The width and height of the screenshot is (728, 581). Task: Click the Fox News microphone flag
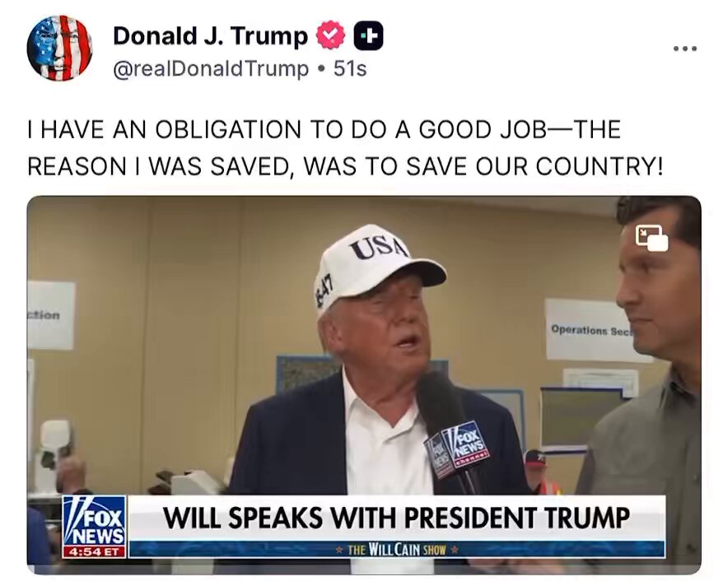[x=457, y=449]
